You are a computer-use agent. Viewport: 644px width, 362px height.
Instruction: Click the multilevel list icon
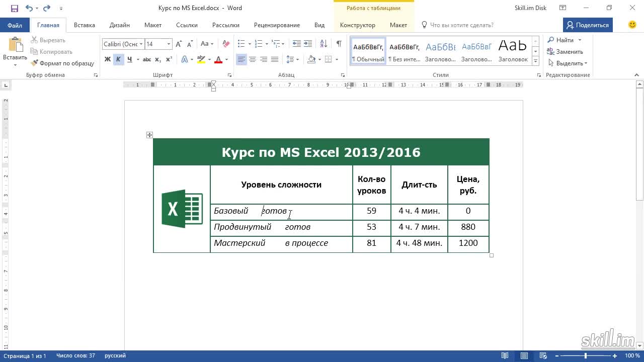[275, 44]
